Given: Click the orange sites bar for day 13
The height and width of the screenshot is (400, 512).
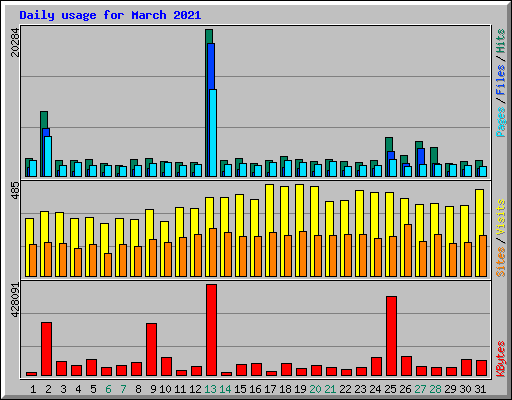Looking at the screenshot, I should 213,252.
